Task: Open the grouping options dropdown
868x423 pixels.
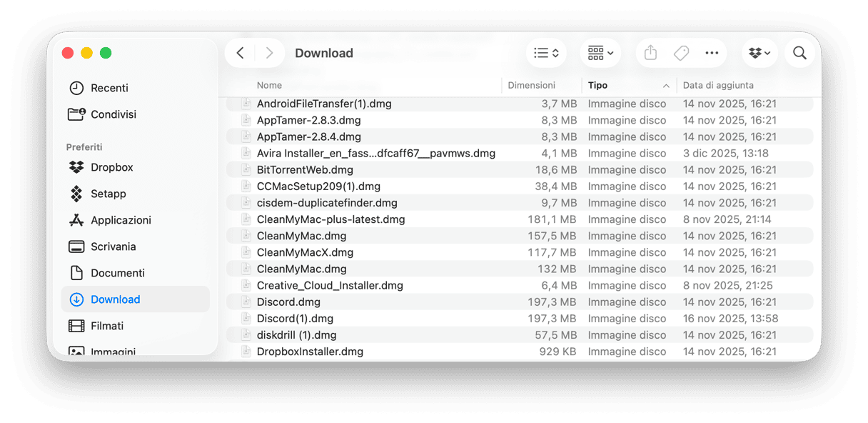Action: pyautogui.click(x=600, y=53)
